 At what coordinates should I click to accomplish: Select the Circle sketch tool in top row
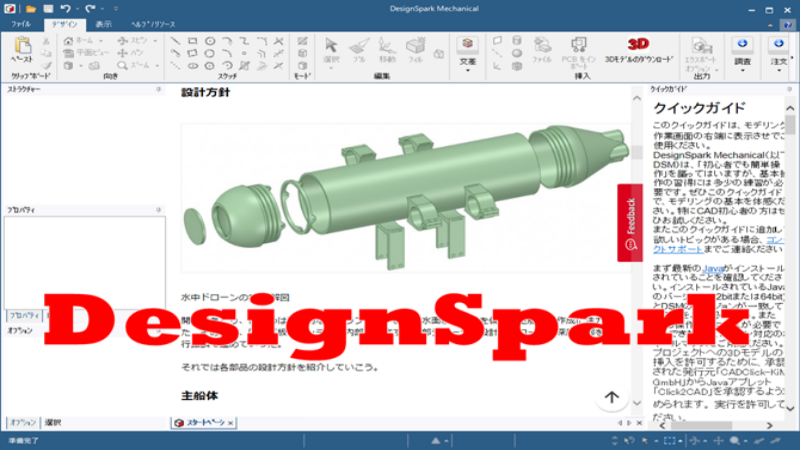click(x=210, y=41)
